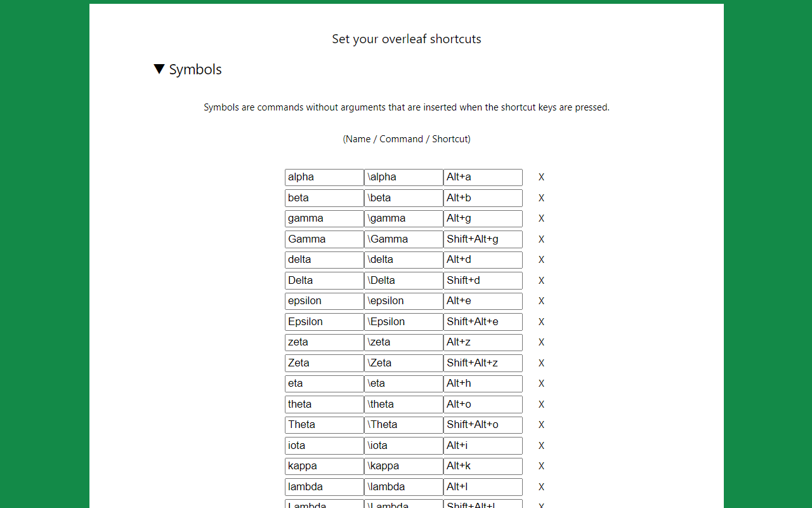Viewport: 812px width, 508px height.
Task: Delete the alpha shortcut row
Action: (x=541, y=177)
